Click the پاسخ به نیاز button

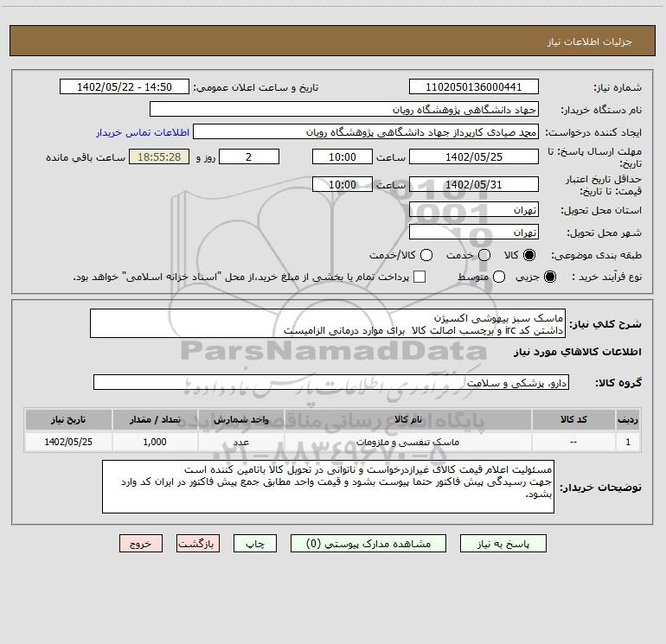[x=503, y=544]
